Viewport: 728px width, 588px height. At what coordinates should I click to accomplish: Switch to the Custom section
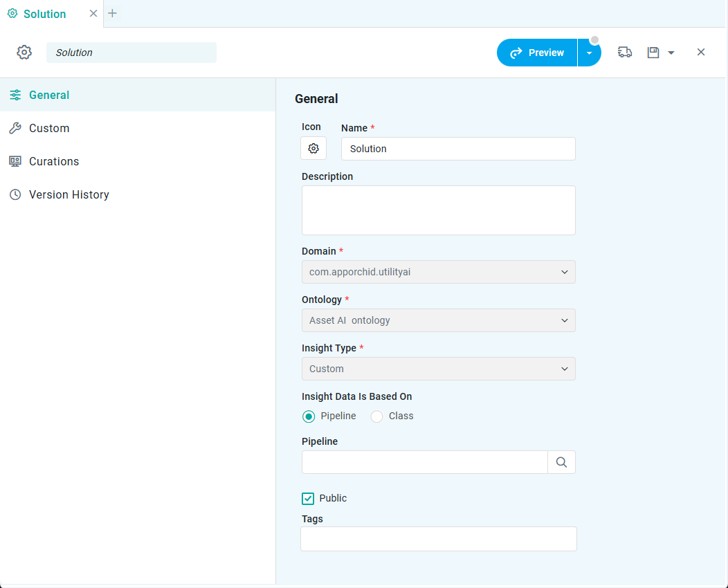[49, 128]
